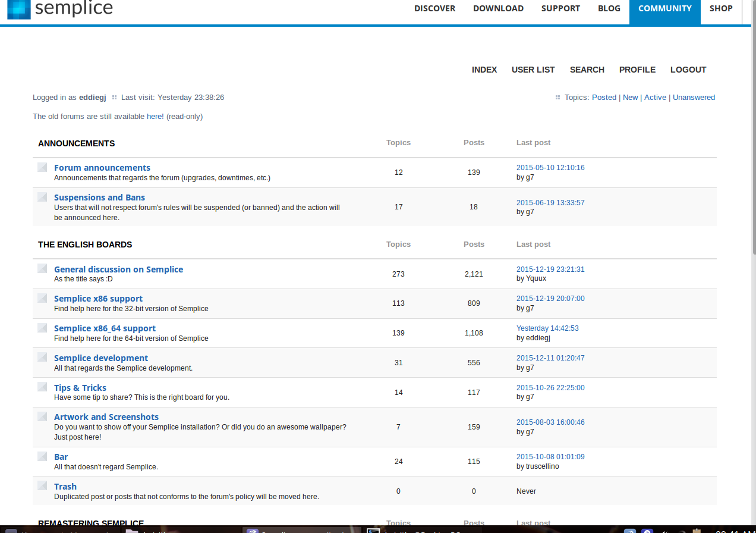756x533 pixels.
Task: Open last post dated 2015-10-26 22:25:00
Action: pos(550,388)
